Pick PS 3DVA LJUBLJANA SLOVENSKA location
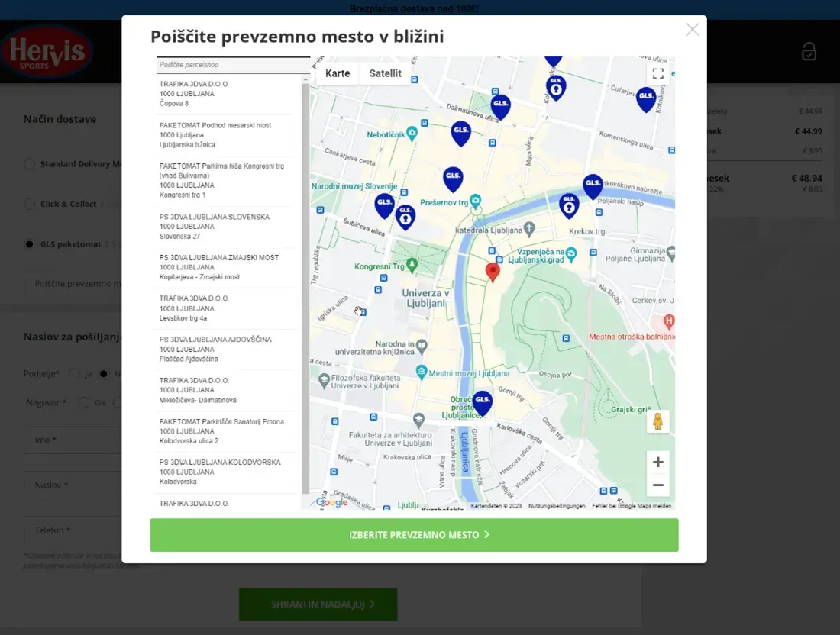Screen dimensions: 840x635 (225, 227)
